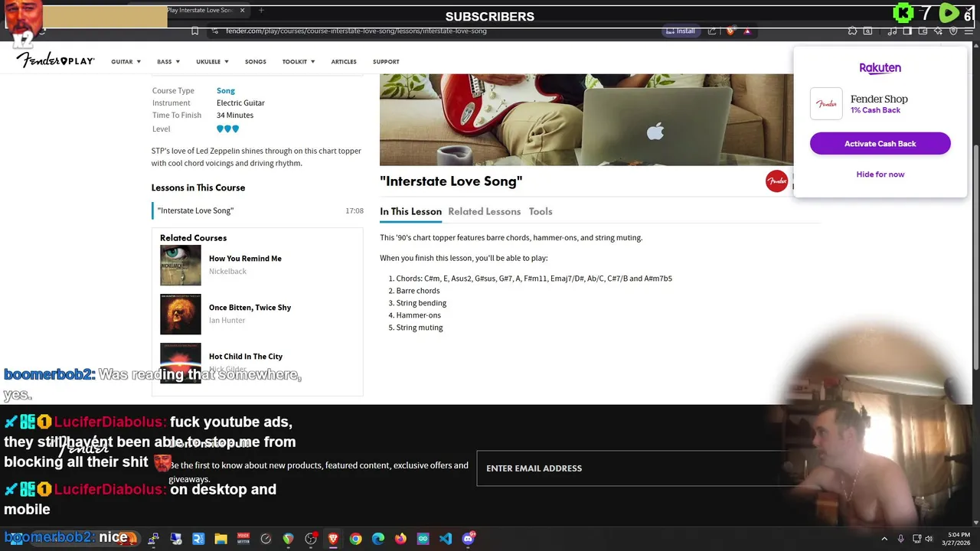This screenshot has height=551, width=980.
Task: Click the Fender Play logo
Action: (x=55, y=60)
